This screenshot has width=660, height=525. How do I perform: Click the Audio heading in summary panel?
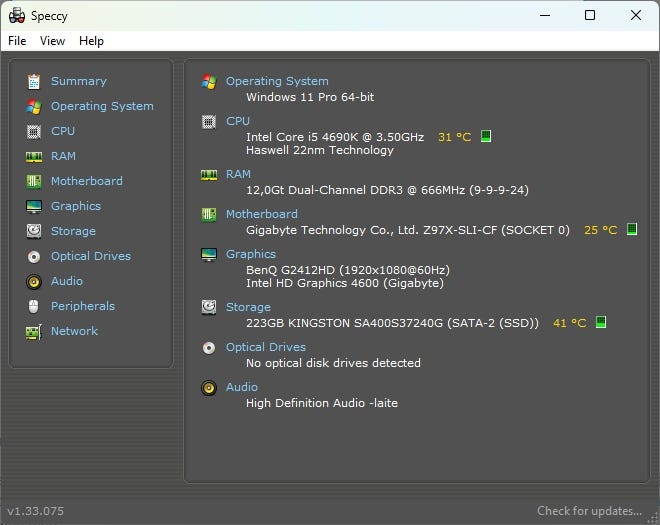coord(242,387)
